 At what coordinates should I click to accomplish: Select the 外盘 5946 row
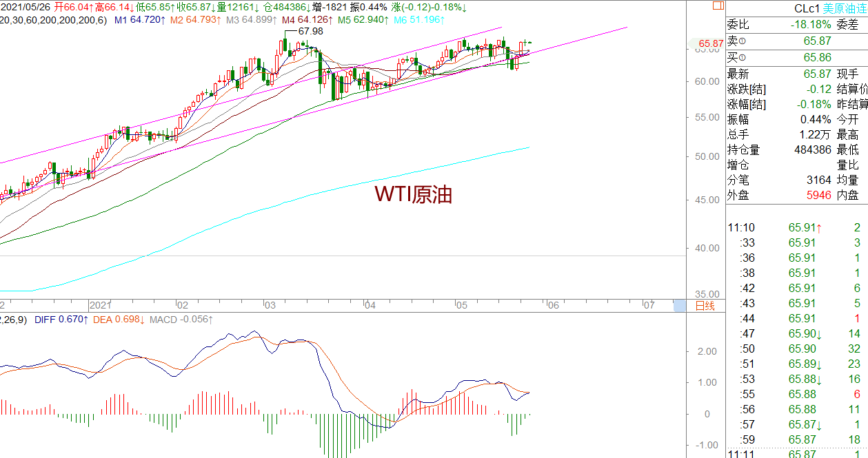click(x=797, y=196)
